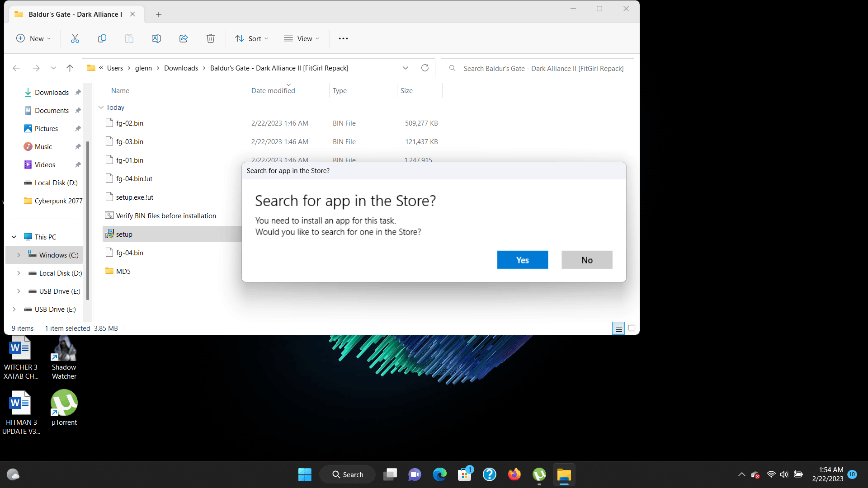Open the View dropdown menu

pyautogui.click(x=302, y=38)
